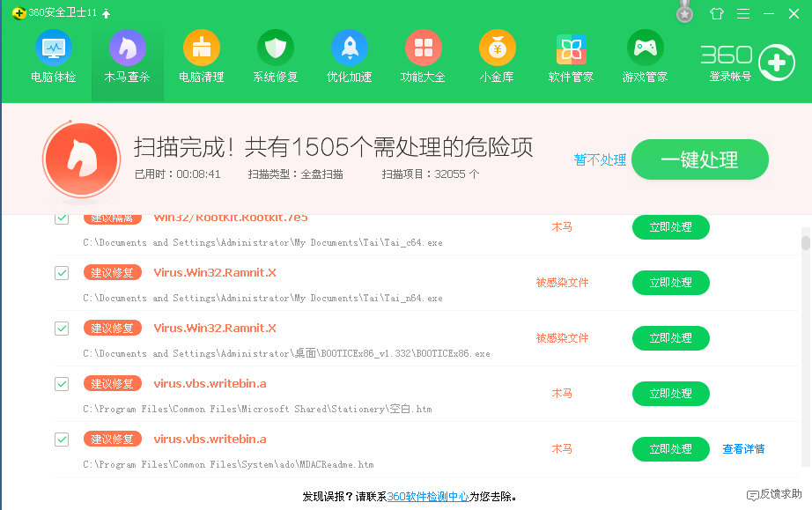The image size is (812, 510).
Task: Open the 小金库 money bag icon
Action: coord(497,48)
